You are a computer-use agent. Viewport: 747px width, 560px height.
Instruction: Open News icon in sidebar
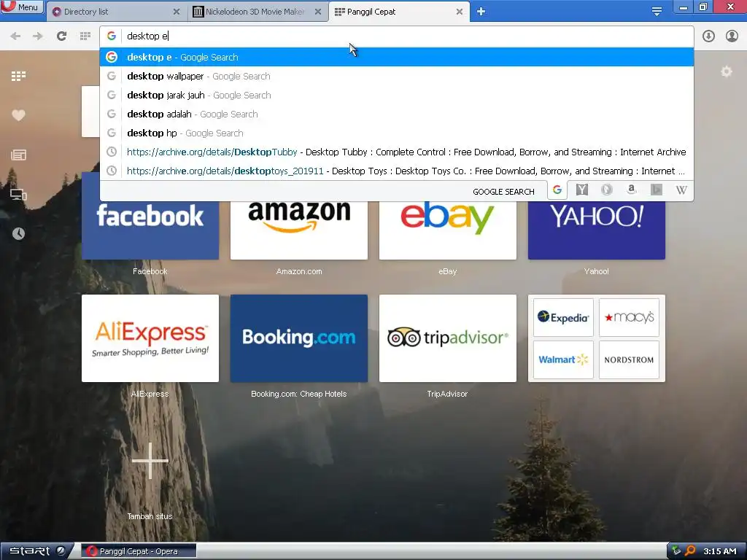tap(18, 155)
